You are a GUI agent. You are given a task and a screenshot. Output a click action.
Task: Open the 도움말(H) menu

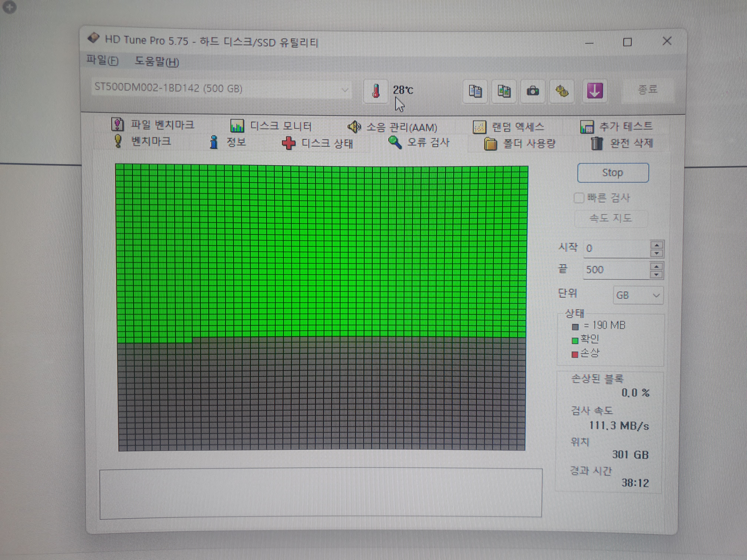pos(157,61)
